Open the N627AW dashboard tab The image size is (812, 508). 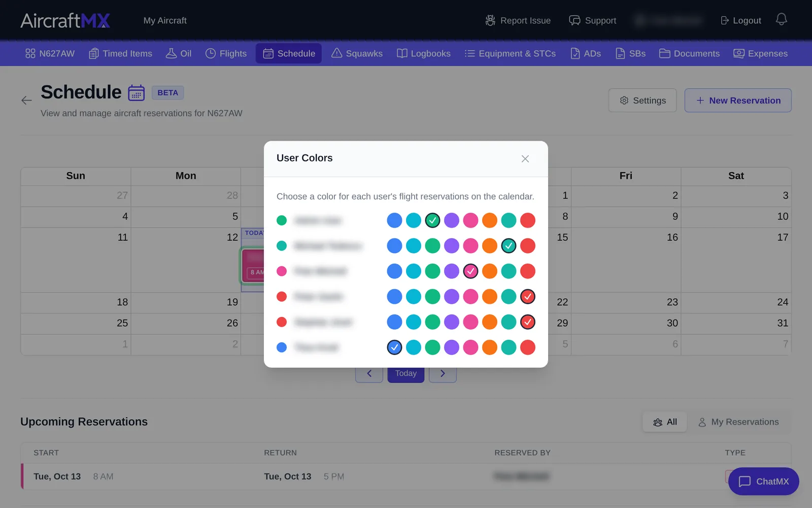pyautogui.click(x=50, y=53)
